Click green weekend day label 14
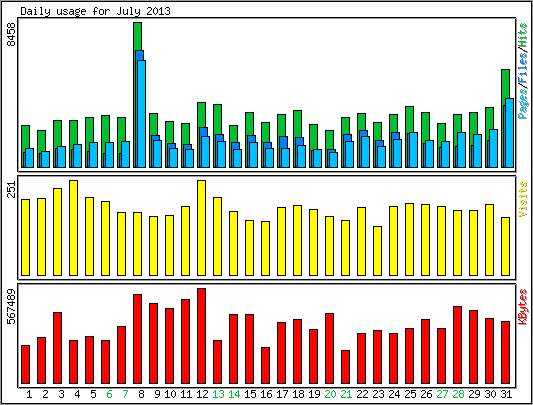This screenshot has width=533, height=405. click(234, 394)
